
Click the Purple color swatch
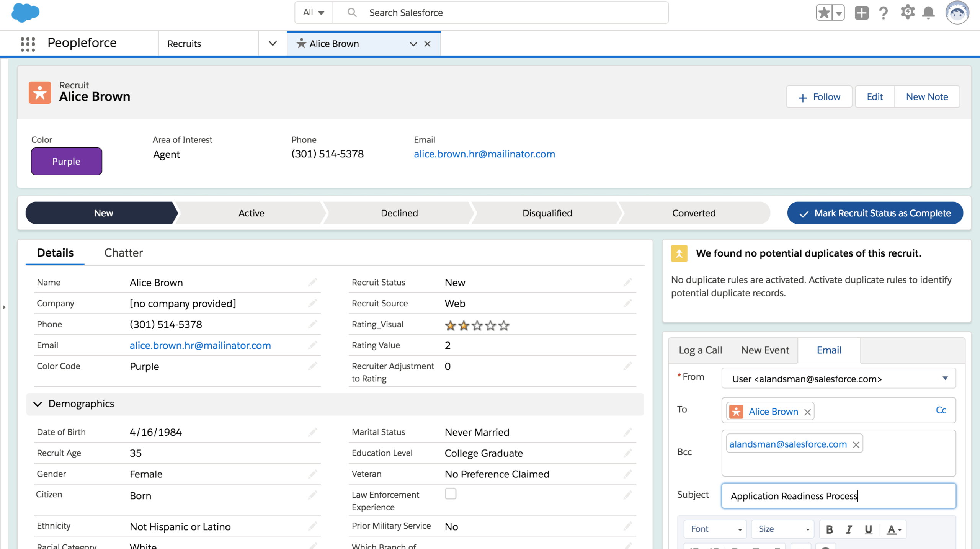pyautogui.click(x=67, y=161)
